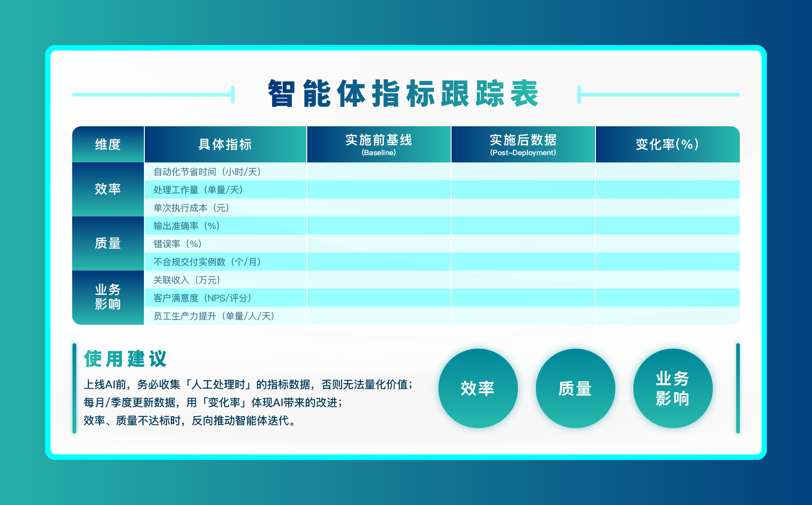812x505 pixels.
Task: Click 变化率 cell for 单次执行成本
Action: coord(668,207)
